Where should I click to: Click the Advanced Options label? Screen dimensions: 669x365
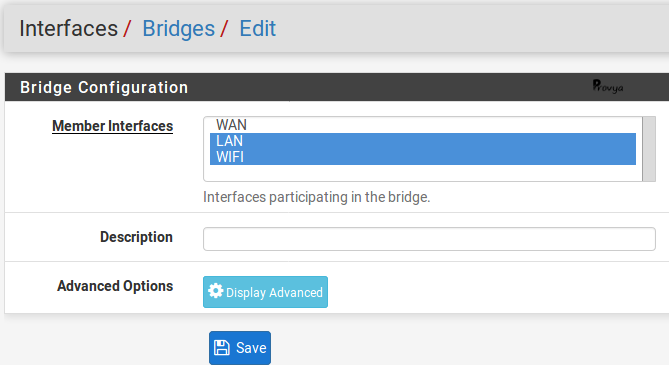tap(115, 286)
